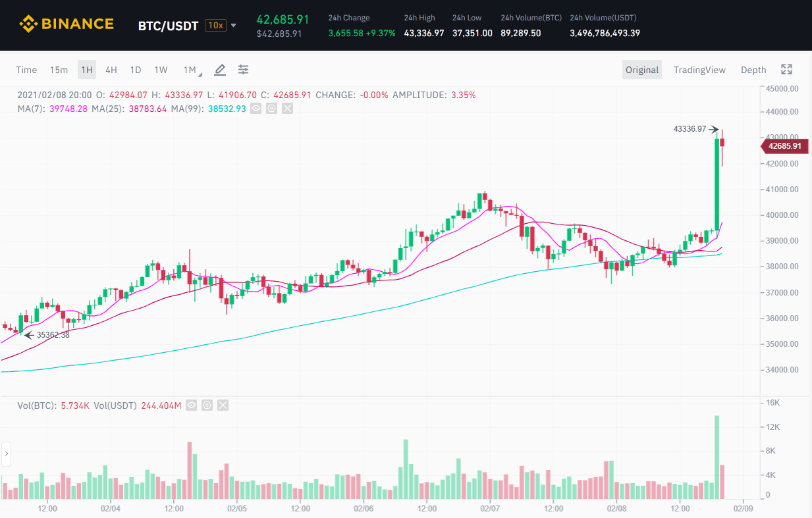Select the 4H interval
The width and height of the screenshot is (812, 518).
click(111, 70)
